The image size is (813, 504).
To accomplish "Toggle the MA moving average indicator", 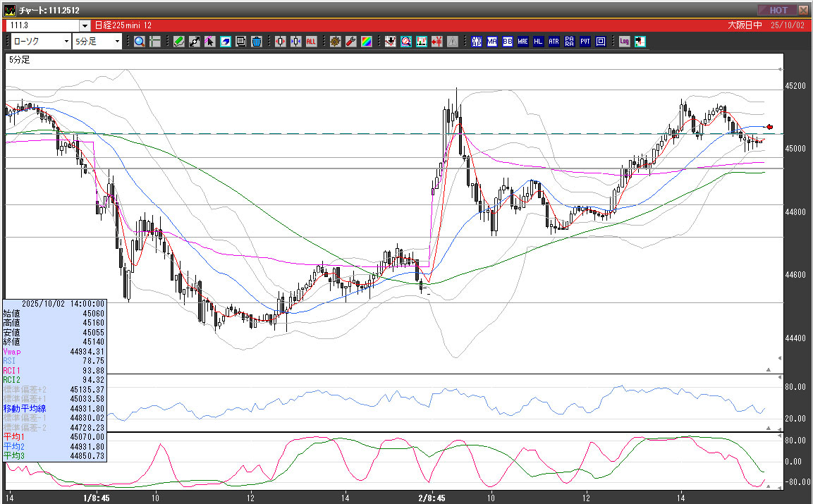I will (492, 42).
